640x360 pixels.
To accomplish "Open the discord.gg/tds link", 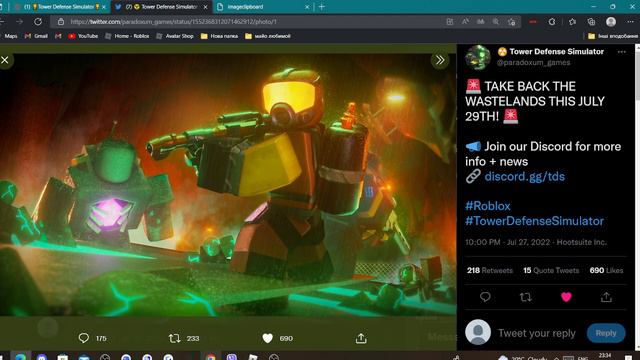I will click(x=524, y=176).
